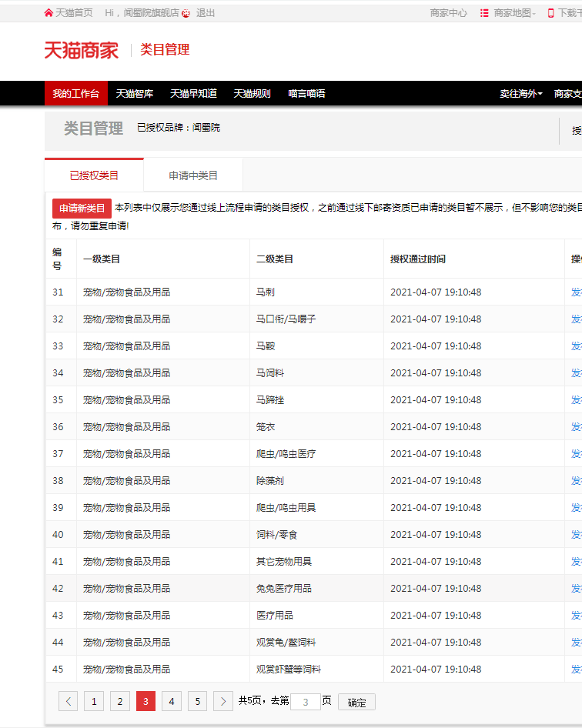Open 喵言喵语 menu item
This screenshot has height=728, width=582.
(306, 93)
